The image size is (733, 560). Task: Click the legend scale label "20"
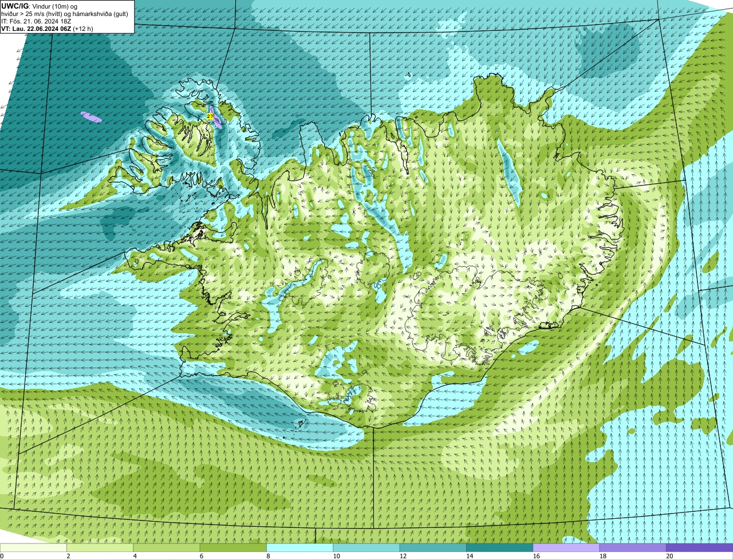coord(669,556)
